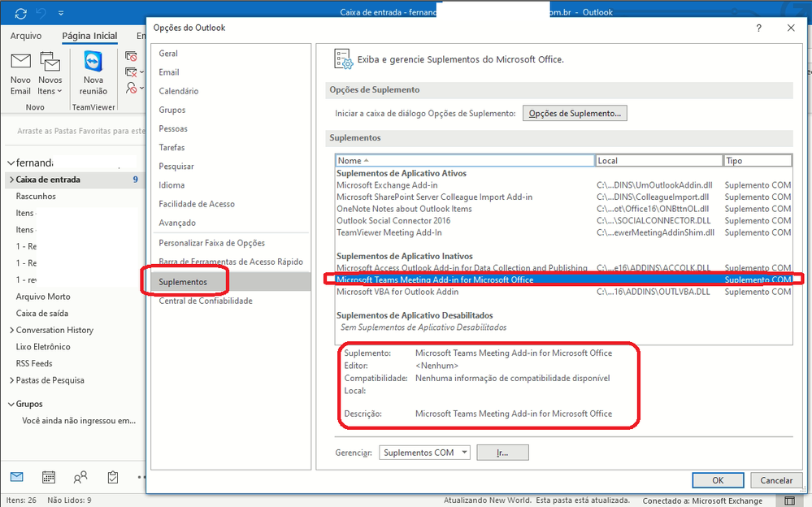
Task: Switch to Página Inicial ribbon tab
Action: point(89,36)
